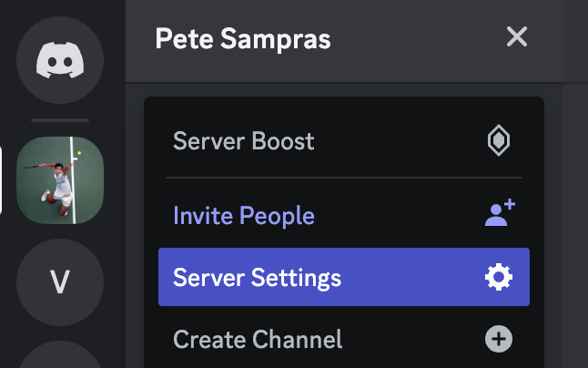Open Discord home direct messages icon
The width and height of the screenshot is (588, 368).
60,60
